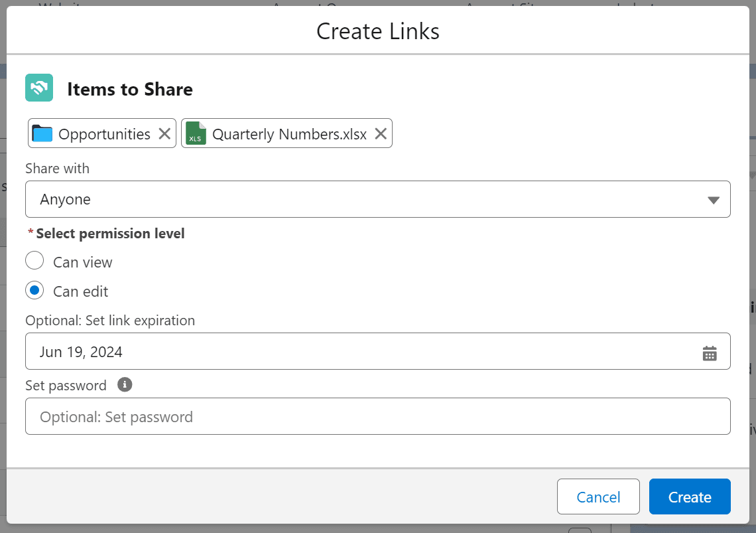Focus the Optional: Set password field
The image size is (756, 533).
[x=377, y=417]
